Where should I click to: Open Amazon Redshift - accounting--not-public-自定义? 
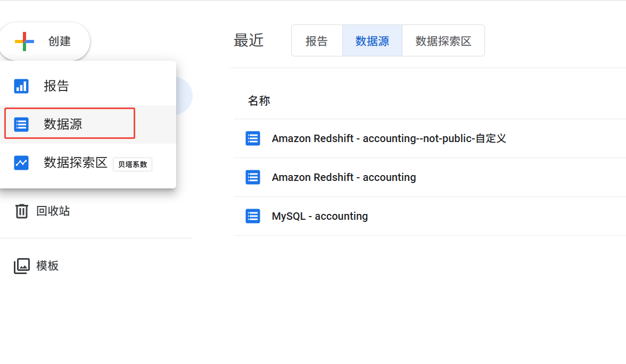coord(389,138)
